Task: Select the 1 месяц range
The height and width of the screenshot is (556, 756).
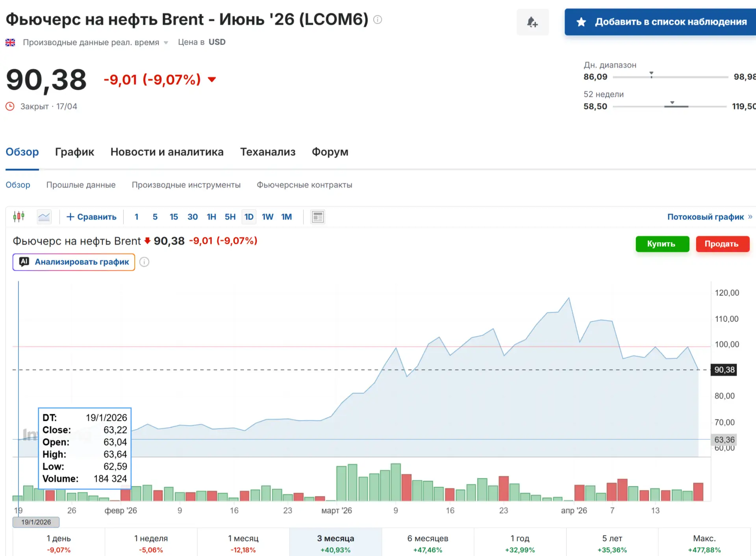Action: 243,543
